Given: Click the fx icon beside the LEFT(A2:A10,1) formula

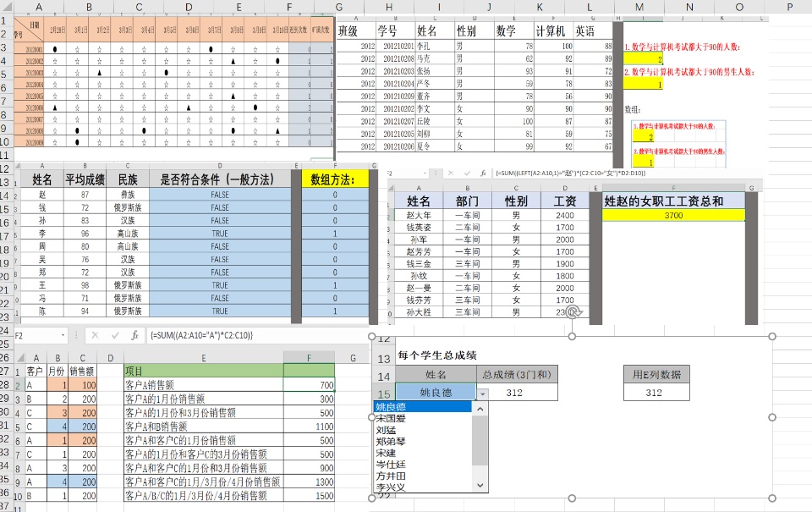Looking at the screenshot, I should (483, 173).
